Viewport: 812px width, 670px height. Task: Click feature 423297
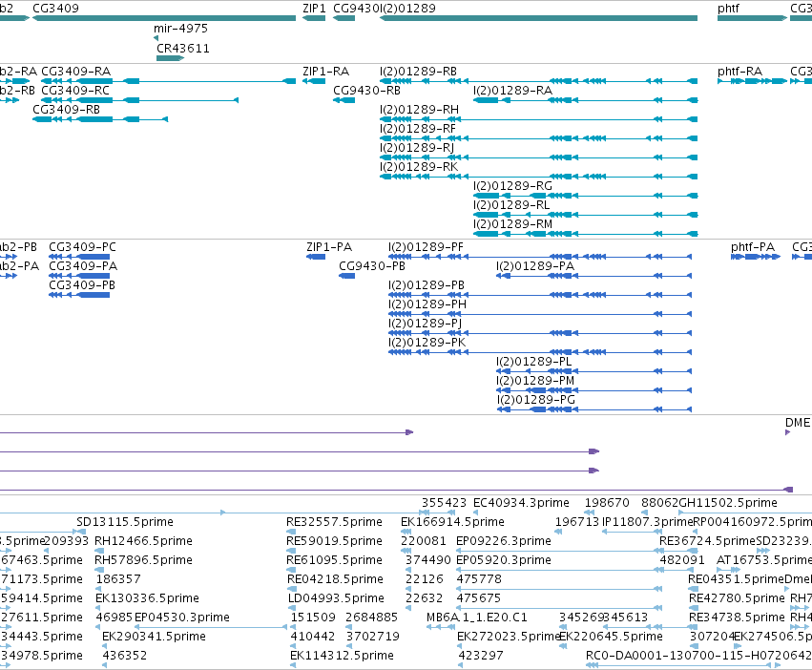(x=481, y=656)
